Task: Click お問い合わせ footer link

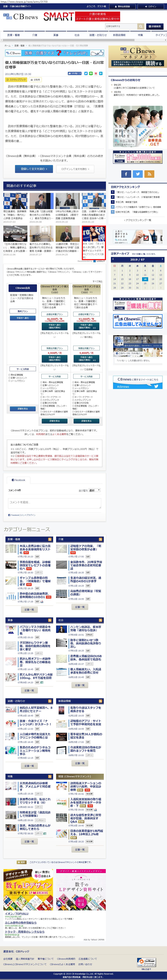Action: (85, 964)
